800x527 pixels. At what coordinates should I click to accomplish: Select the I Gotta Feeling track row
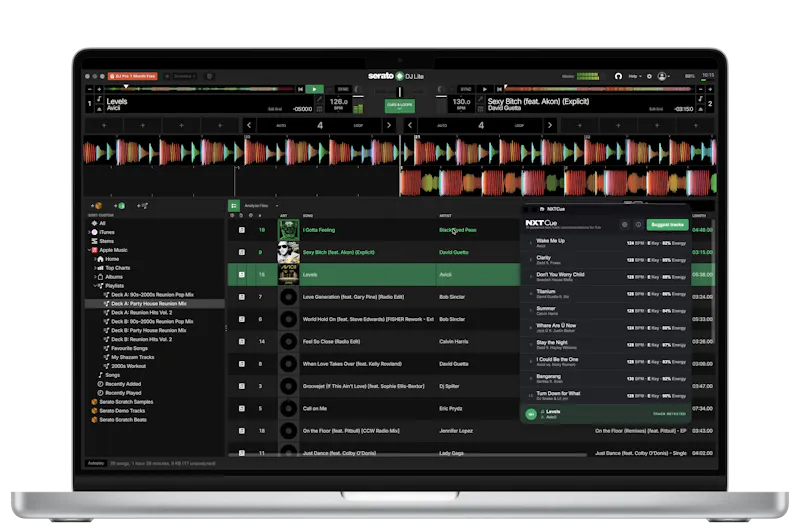point(373,230)
